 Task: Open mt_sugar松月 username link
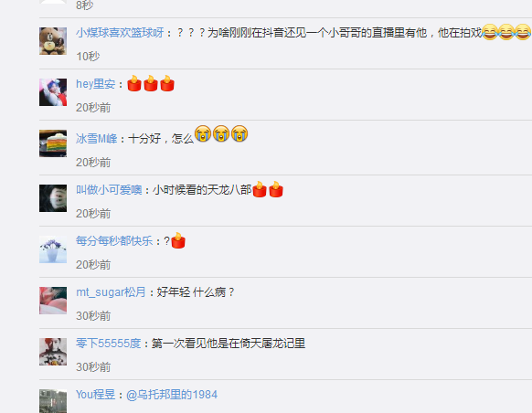[x=111, y=292]
